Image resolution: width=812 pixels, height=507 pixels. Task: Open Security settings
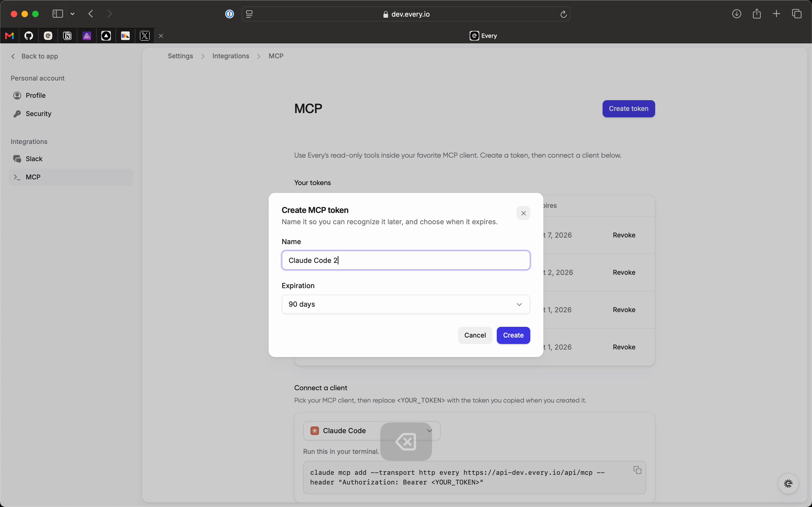71,114
